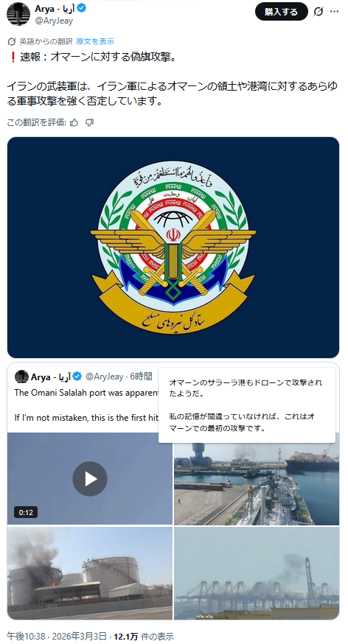Click the translation icon beside 英語からの翻訳
Image resolution: width=348 pixels, height=644 pixels.
coord(12,41)
